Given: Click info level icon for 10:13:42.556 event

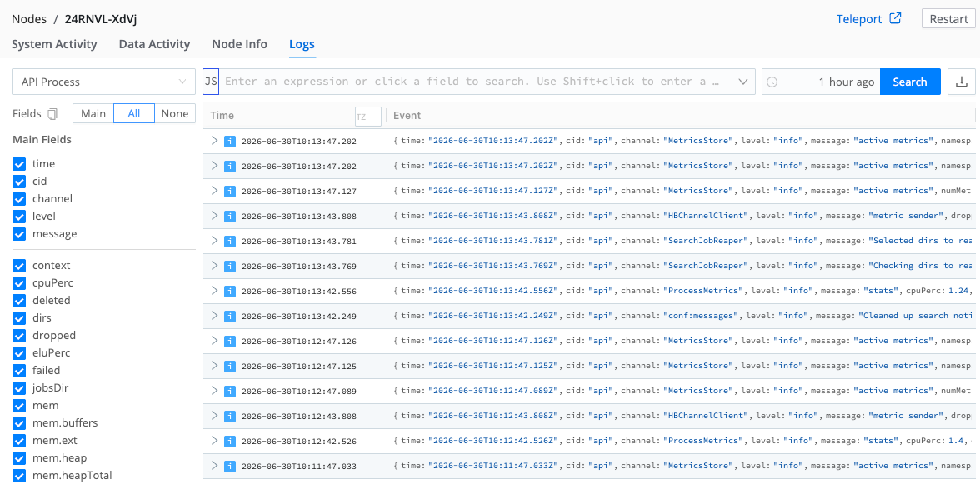Looking at the screenshot, I should tap(229, 291).
